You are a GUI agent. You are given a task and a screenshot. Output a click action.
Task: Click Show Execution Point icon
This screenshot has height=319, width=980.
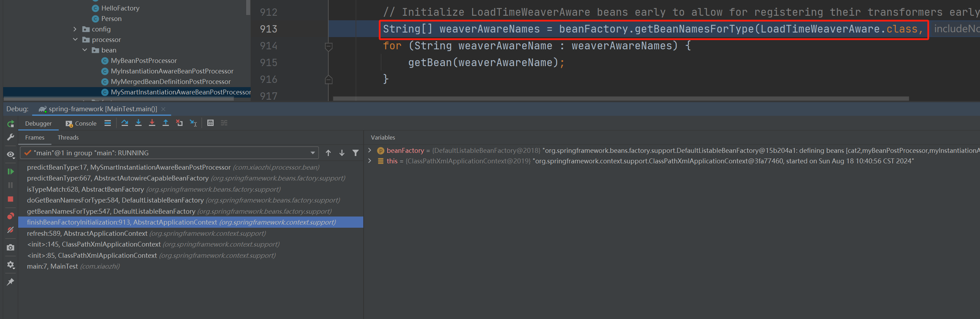click(x=108, y=123)
